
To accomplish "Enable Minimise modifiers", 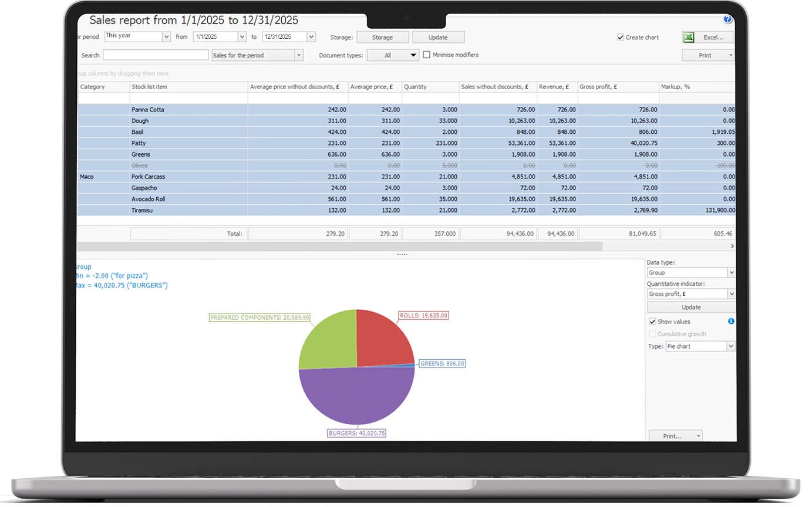I will pos(426,55).
